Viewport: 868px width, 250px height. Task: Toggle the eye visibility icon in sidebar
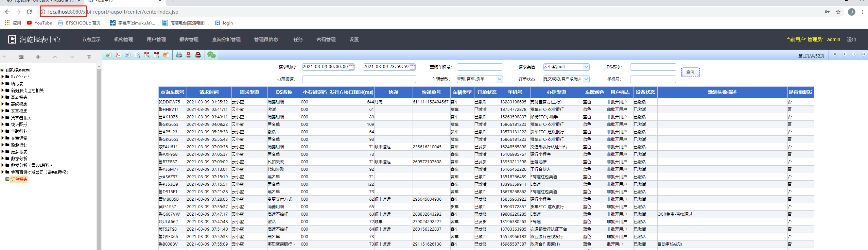tap(38, 57)
